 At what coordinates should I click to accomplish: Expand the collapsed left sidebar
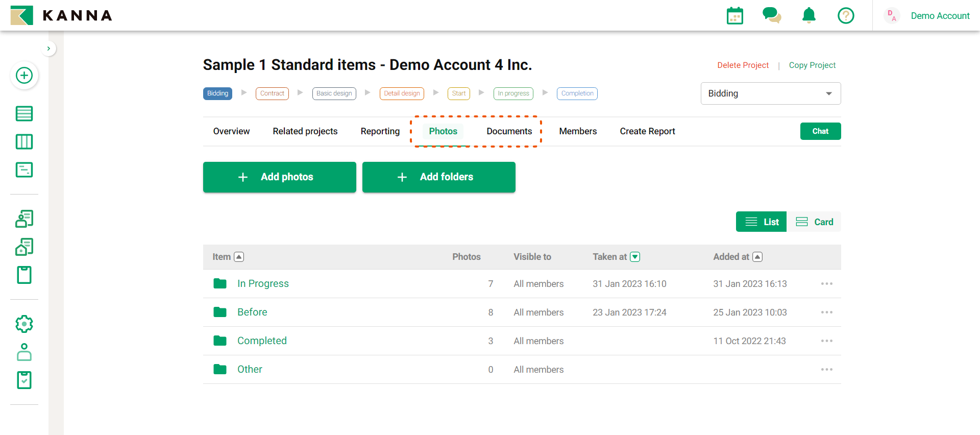[x=48, y=49]
